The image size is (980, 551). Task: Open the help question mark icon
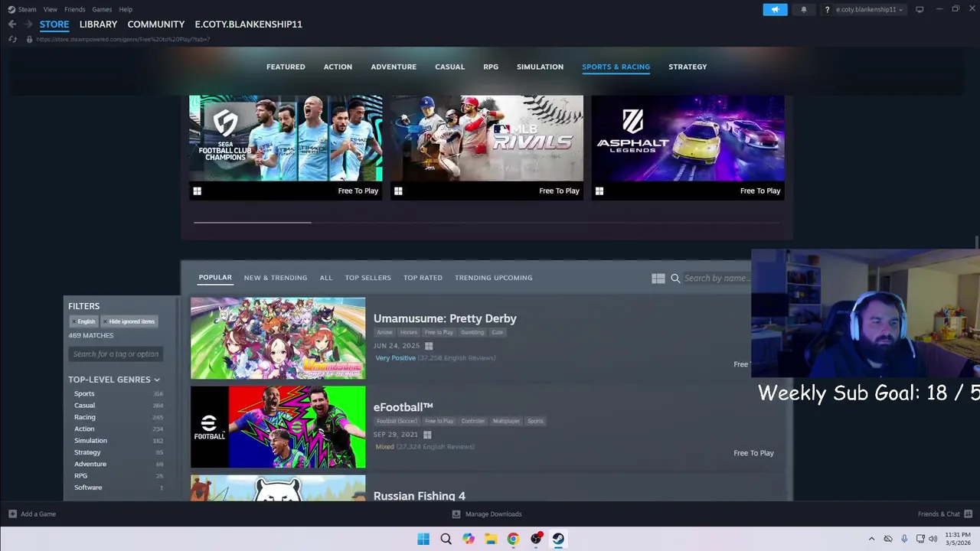pos(827,9)
